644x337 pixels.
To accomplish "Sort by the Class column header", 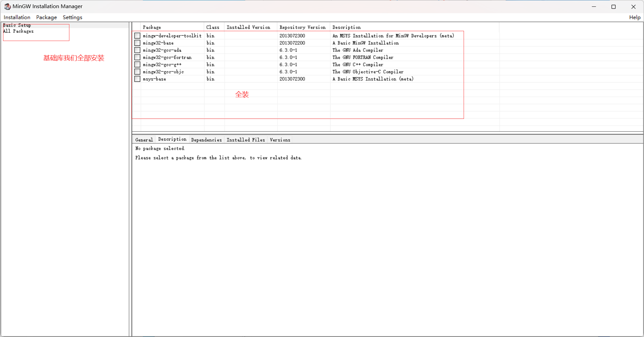I will [214, 27].
